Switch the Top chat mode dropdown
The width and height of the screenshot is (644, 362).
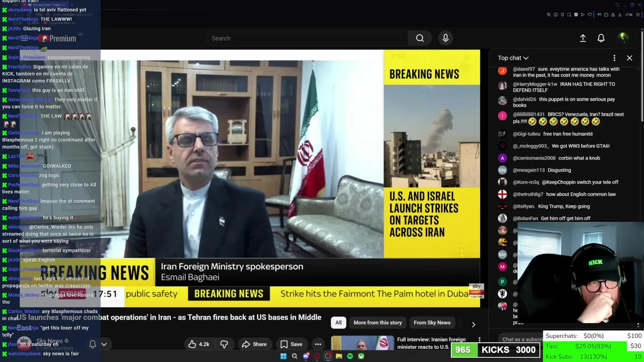click(x=513, y=58)
